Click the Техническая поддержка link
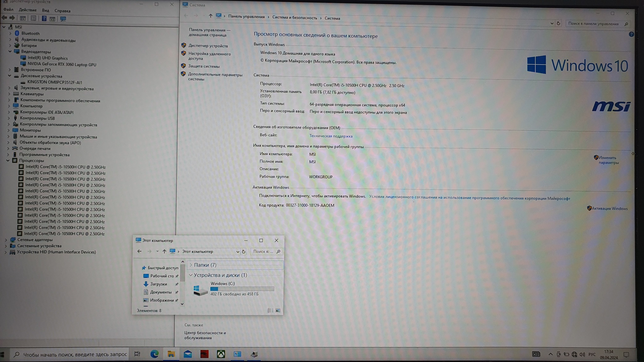Image resolution: width=644 pixels, height=362 pixels. pos(331,136)
